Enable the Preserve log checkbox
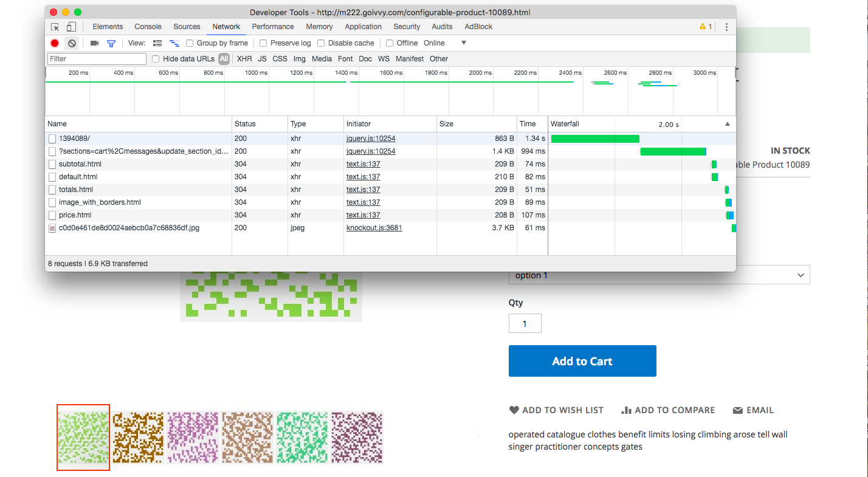The height and width of the screenshot is (477, 868). [263, 43]
